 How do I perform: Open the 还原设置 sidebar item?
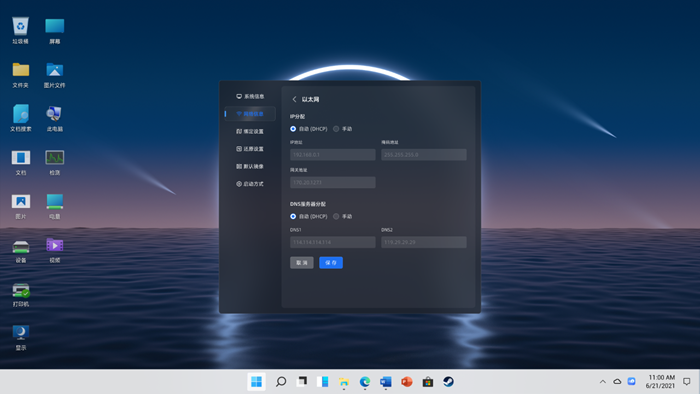click(x=250, y=149)
